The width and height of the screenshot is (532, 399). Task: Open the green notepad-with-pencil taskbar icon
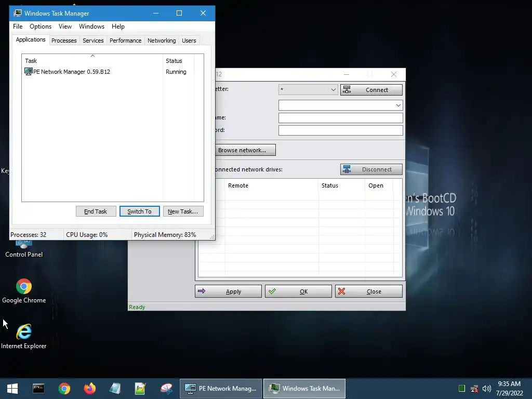pyautogui.click(x=140, y=389)
